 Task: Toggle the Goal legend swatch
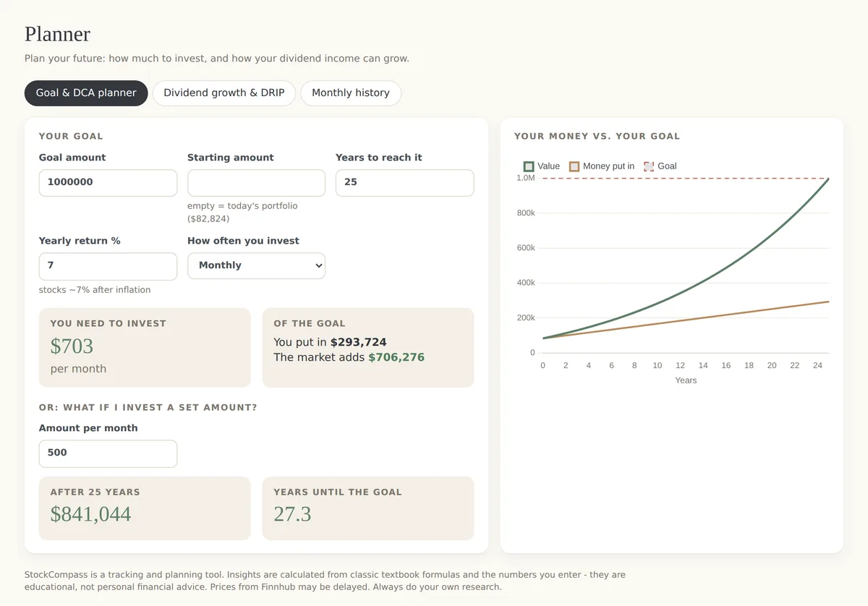pos(649,166)
